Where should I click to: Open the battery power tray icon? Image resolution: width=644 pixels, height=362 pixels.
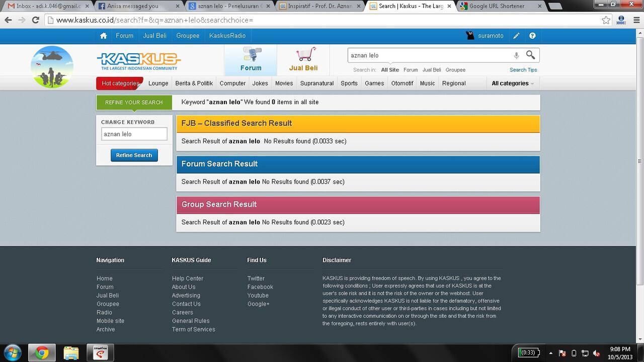[x=574, y=353]
